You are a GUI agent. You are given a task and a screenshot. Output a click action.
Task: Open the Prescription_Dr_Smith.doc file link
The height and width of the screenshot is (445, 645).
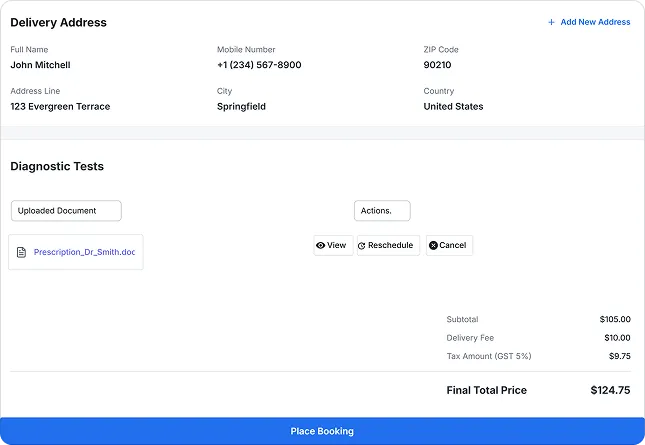tap(84, 252)
